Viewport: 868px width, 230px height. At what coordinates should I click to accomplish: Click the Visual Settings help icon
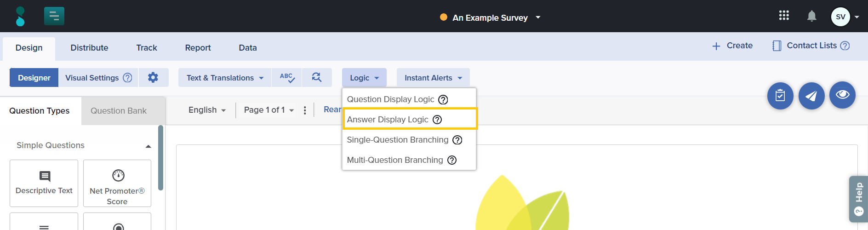tap(127, 78)
